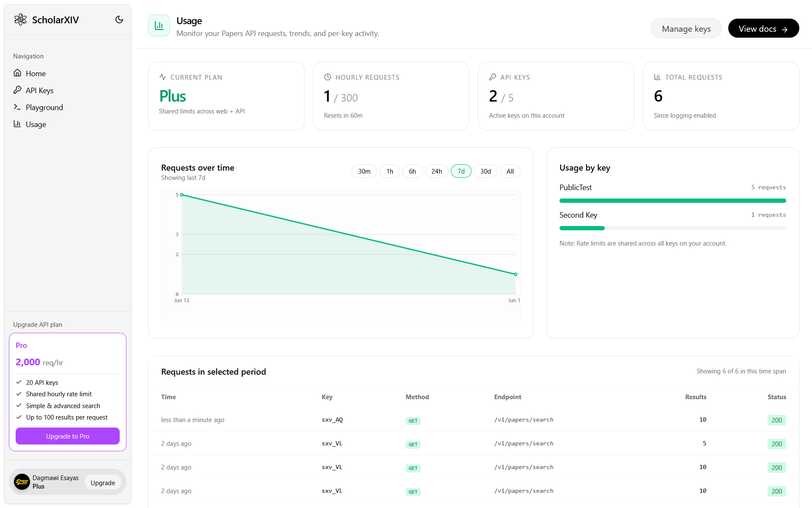Click the 200 status badge in the sxv_AQ row
The height and width of the screenshot is (508, 812).
(777, 420)
